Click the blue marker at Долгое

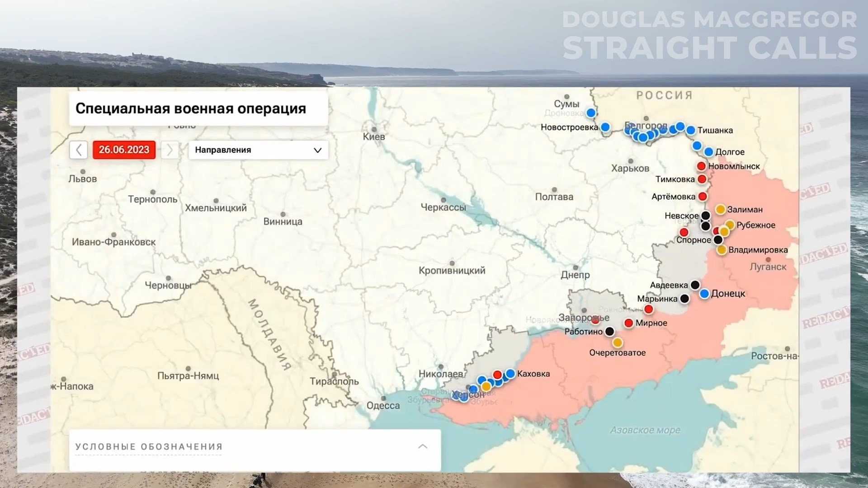pos(708,152)
